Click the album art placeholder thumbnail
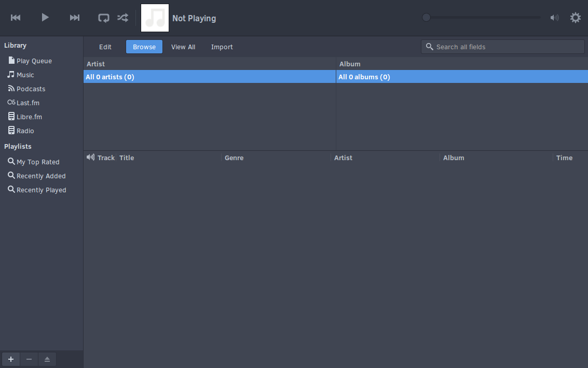Image resolution: width=588 pixels, height=368 pixels. pyautogui.click(x=155, y=18)
